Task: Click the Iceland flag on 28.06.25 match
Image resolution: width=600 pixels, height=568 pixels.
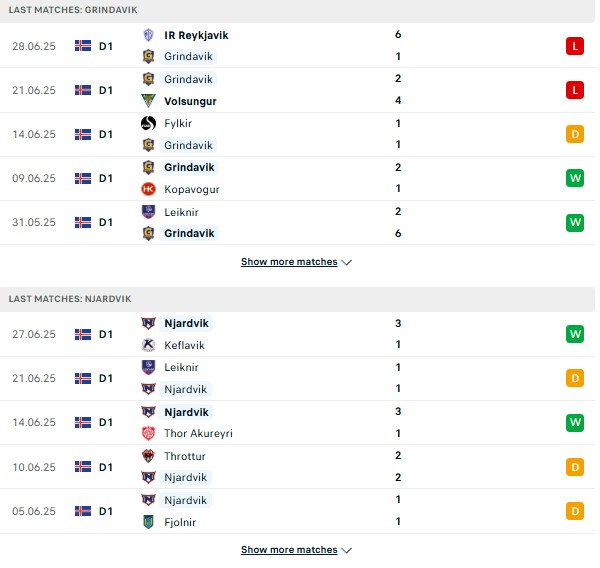Action: [83, 46]
